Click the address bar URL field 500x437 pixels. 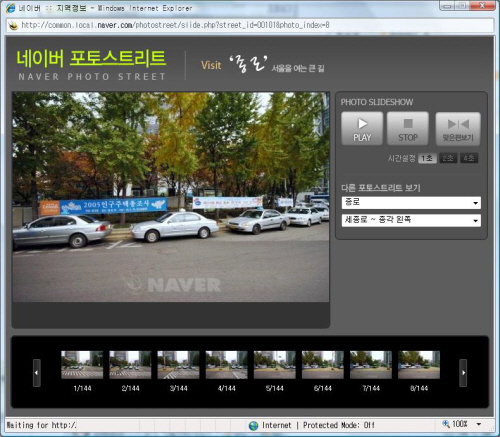[250, 25]
